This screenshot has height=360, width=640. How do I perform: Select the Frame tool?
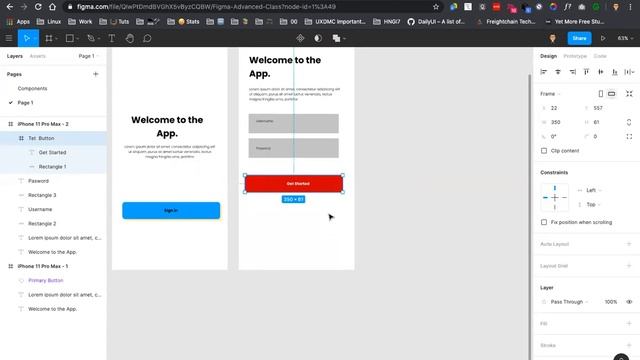[49, 38]
